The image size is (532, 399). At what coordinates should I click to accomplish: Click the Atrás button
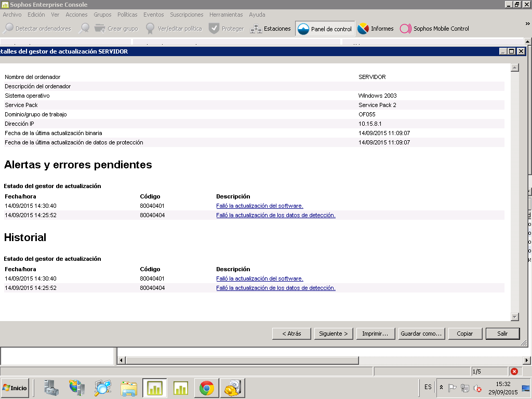point(291,334)
